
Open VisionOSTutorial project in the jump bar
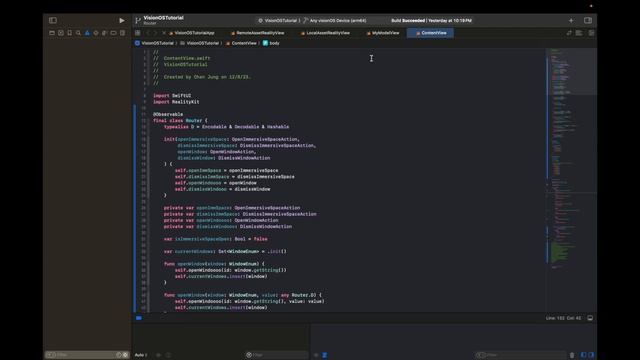coord(154,43)
